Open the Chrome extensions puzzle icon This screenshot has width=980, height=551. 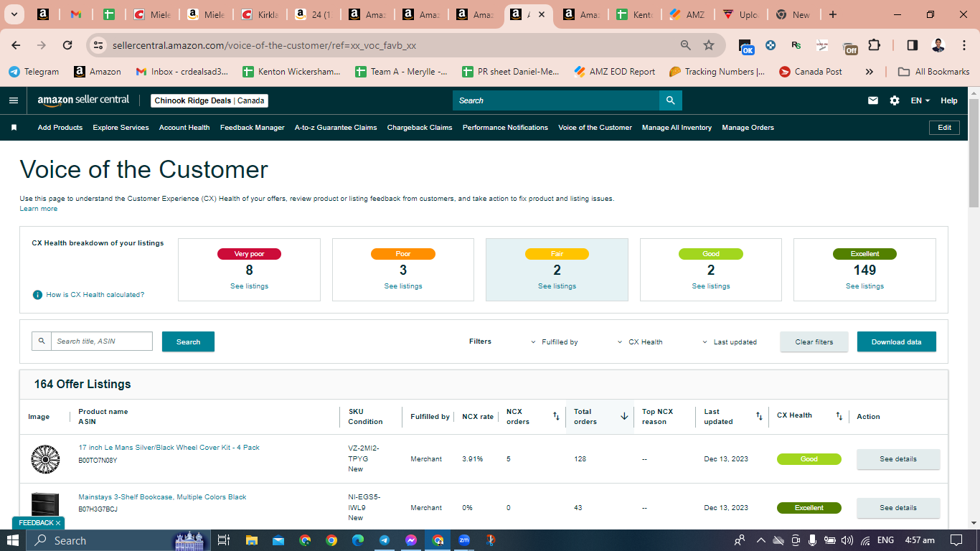[874, 45]
